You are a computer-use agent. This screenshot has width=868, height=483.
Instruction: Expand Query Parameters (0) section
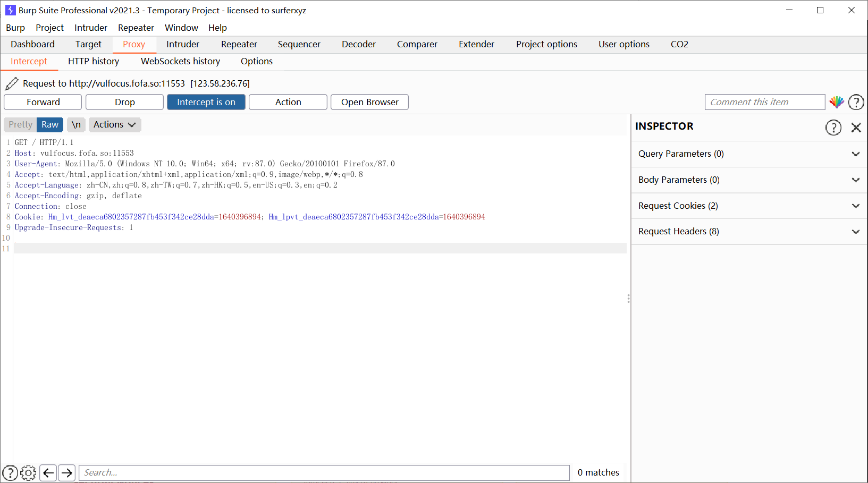[x=749, y=154]
